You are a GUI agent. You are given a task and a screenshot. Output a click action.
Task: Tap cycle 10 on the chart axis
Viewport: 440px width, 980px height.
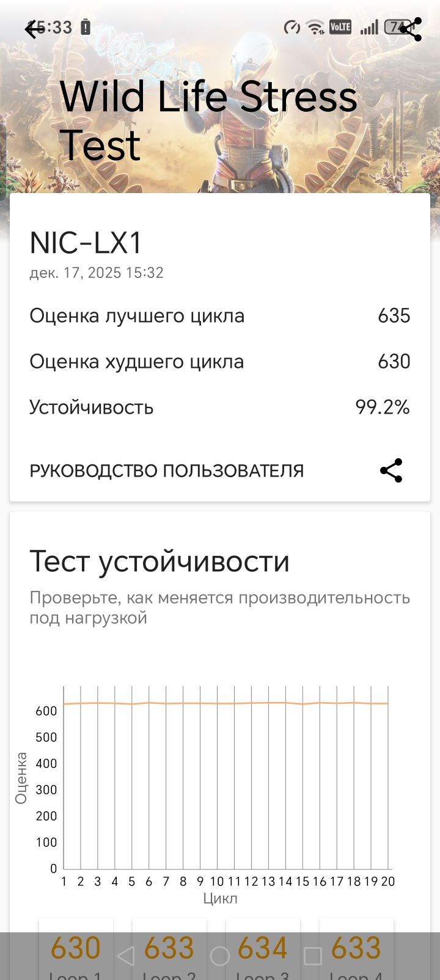[x=217, y=881]
